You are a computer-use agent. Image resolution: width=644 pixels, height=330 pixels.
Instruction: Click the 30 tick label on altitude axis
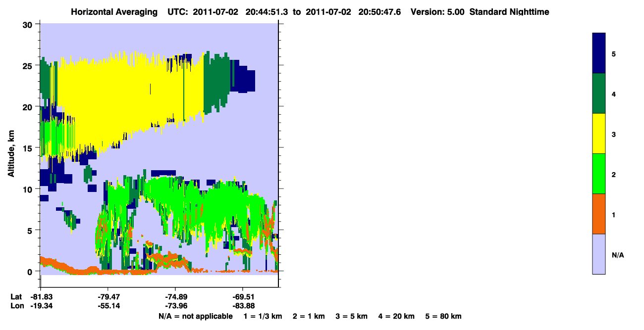click(x=28, y=24)
